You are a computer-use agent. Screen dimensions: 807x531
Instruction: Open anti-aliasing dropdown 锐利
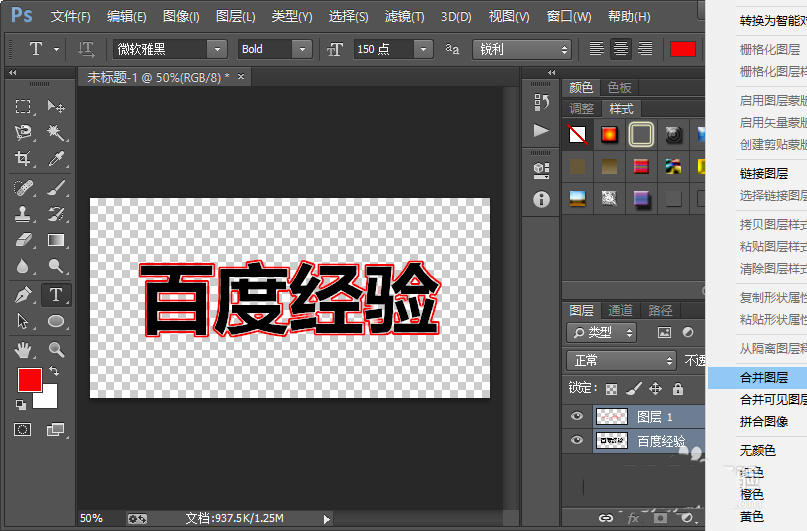[x=522, y=49]
